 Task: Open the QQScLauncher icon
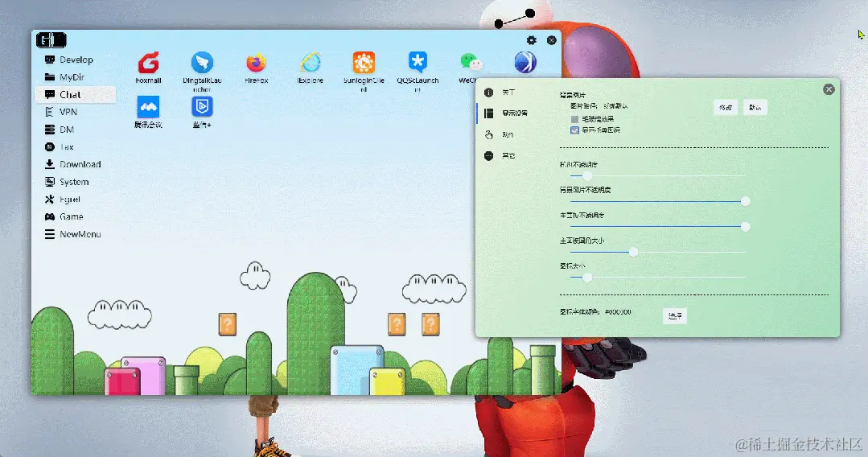click(x=418, y=63)
